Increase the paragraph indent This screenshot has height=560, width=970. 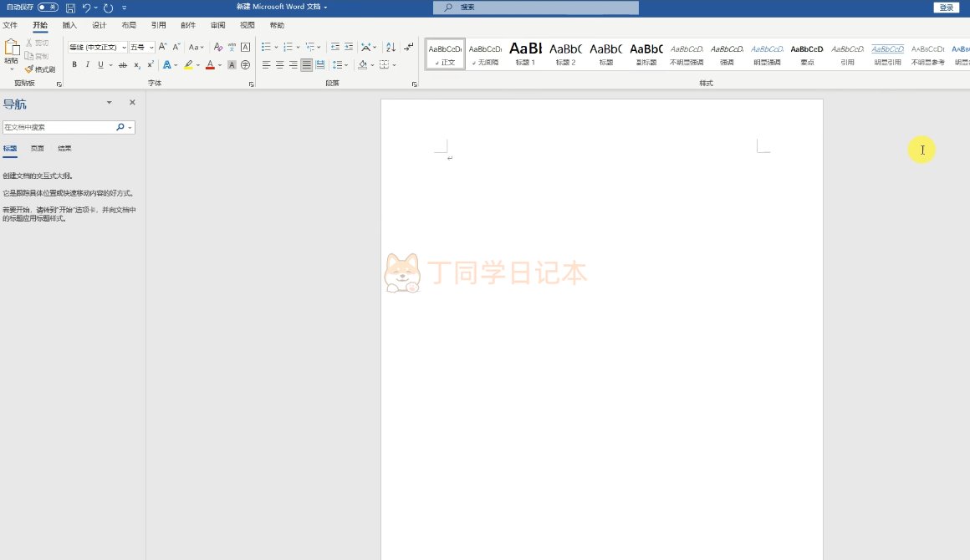pyautogui.click(x=349, y=47)
